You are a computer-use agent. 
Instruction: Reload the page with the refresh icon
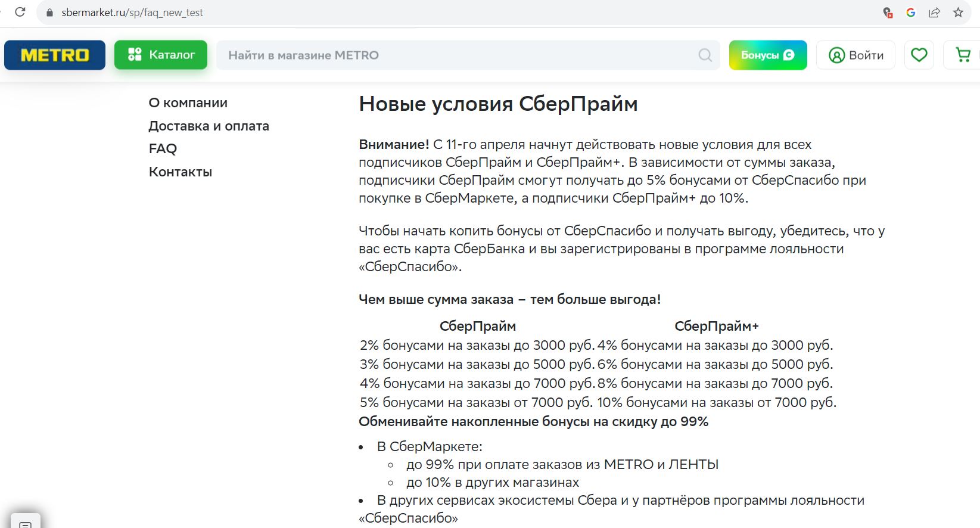tap(20, 12)
